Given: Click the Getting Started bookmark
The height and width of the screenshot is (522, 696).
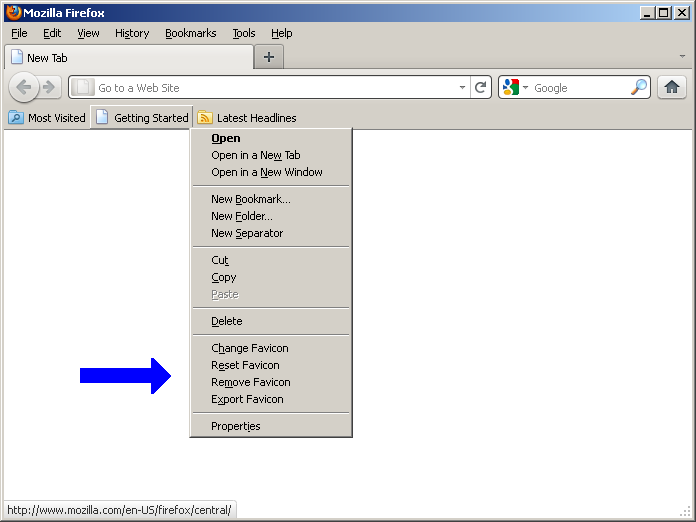Looking at the screenshot, I should 142,118.
